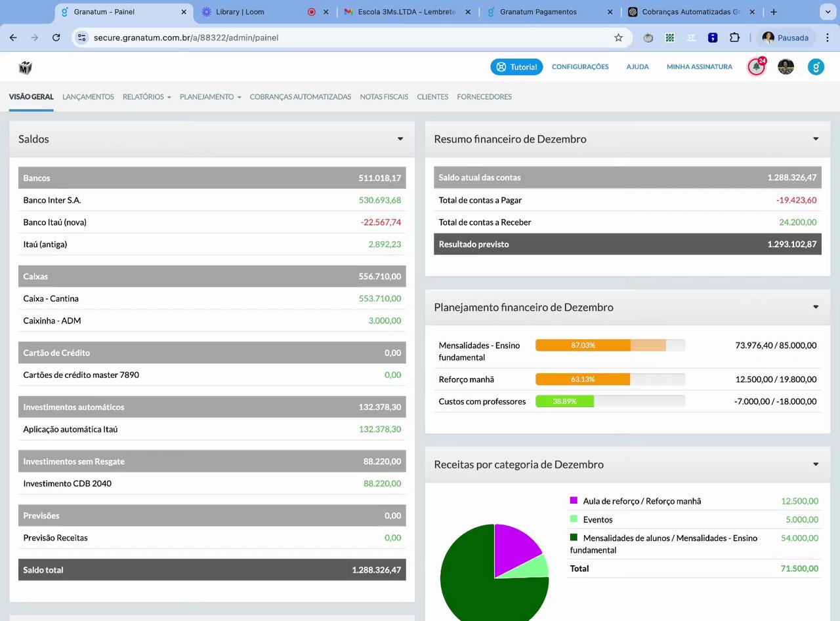Open the Planejamento dropdown in navigation
Viewport: 840px width, 621px height.
(x=210, y=97)
